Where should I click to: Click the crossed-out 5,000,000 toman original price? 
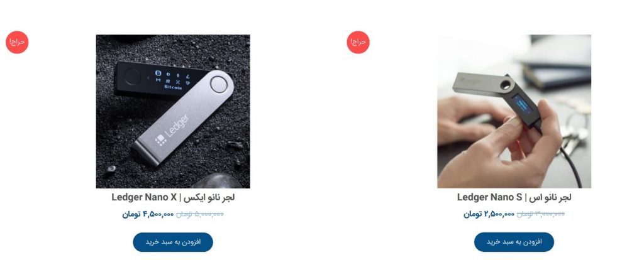[200, 214]
